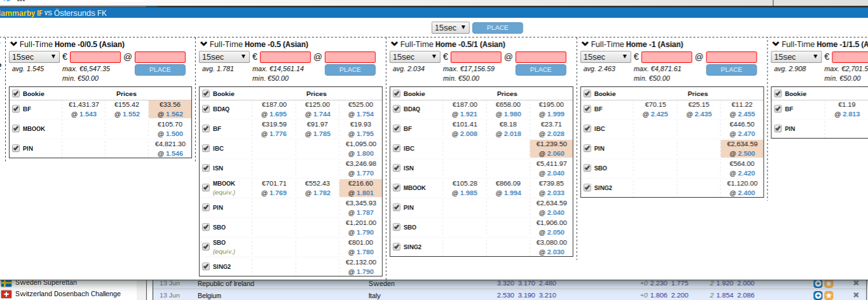Click PLACE in Home -0.5 panel
The width and height of the screenshot is (868, 300).
point(350,70)
